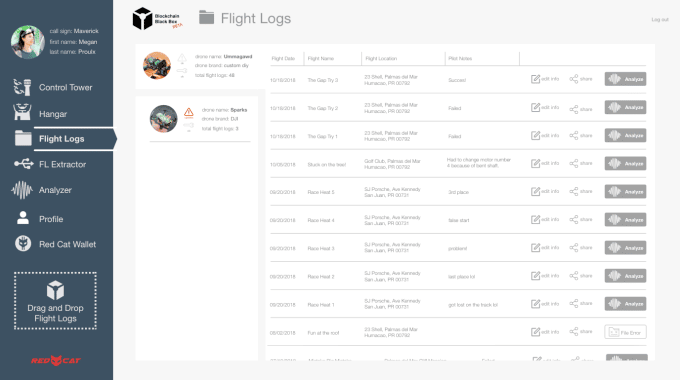Click the Analyzer waveform icon in sidebar
The height and width of the screenshot is (380, 680).
(x=22, y=190)
